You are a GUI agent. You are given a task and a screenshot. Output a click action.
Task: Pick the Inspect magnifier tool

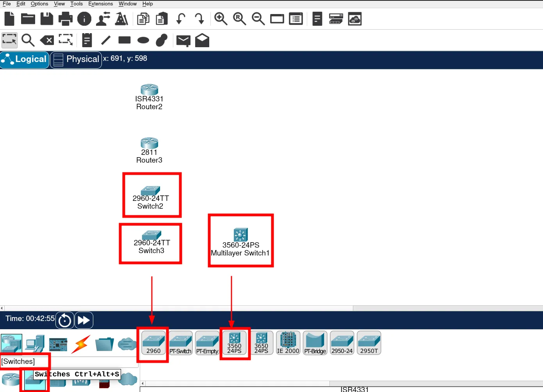pos(28,40)
